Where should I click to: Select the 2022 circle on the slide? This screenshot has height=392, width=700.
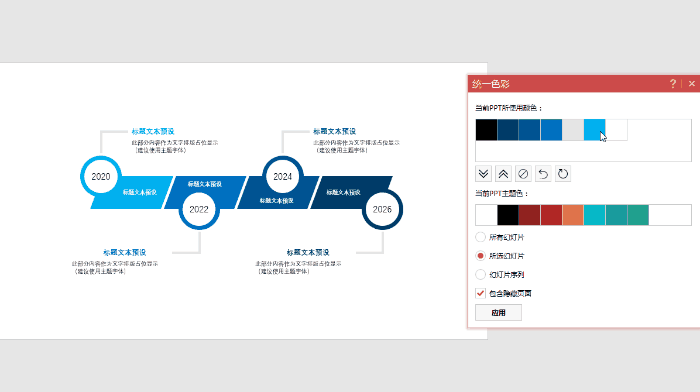[199, 209]
